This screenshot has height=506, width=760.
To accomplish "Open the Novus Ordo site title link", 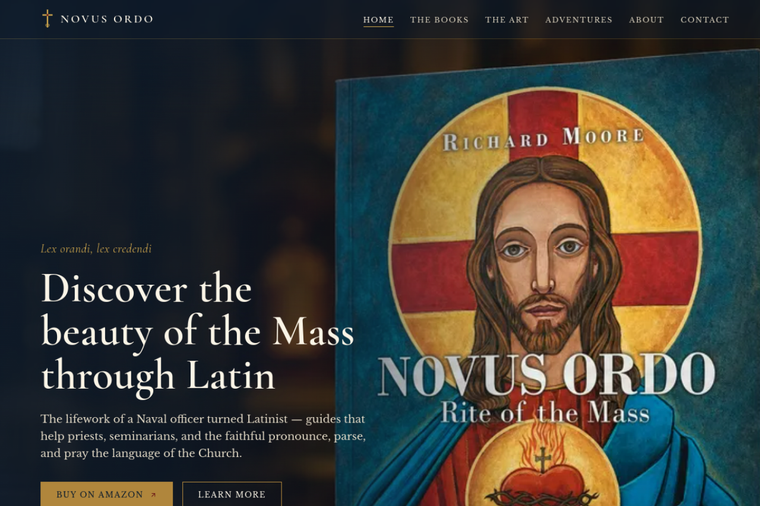I will coord(107,19).
